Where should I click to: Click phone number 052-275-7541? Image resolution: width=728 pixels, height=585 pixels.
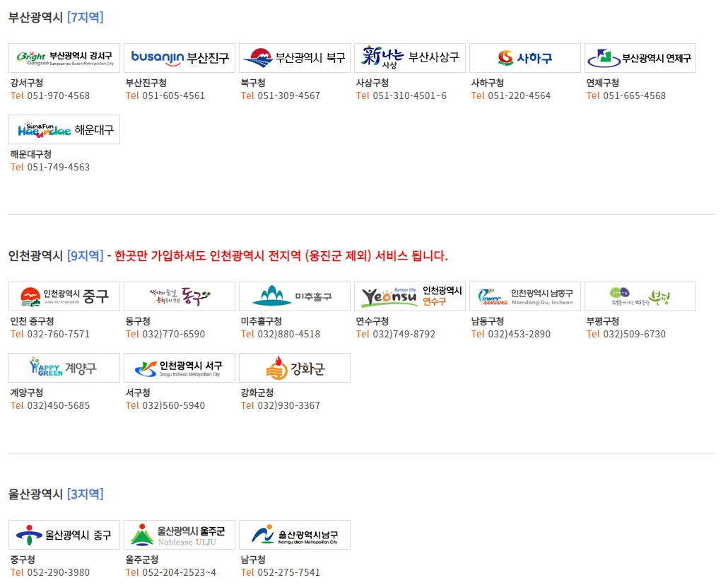click(289, 572)
